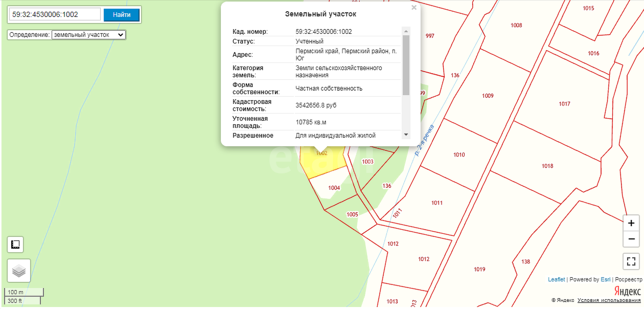Click the cadastral number search field
The height and width of the screenshot is (309, 644).
pos(55,14)
